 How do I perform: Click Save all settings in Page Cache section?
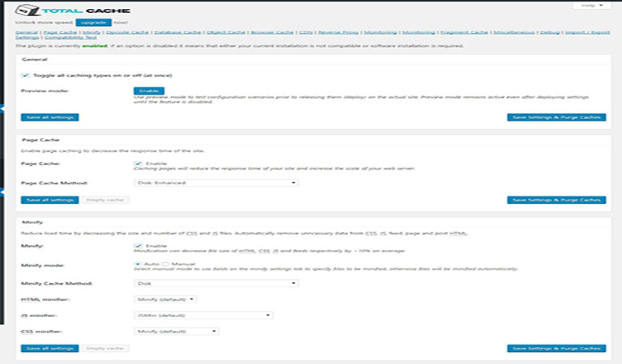[x=50, y=200]
